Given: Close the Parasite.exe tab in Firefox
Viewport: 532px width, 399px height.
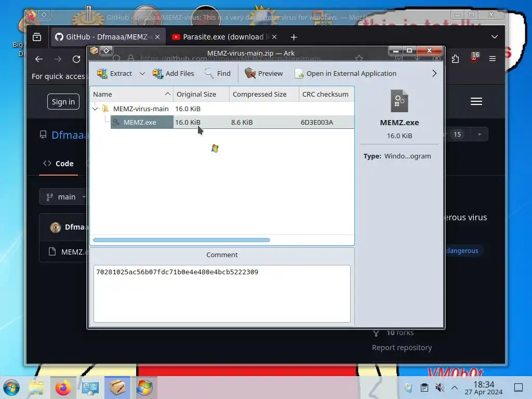Looking at the screenshot, I should click(x=274, y=37).
